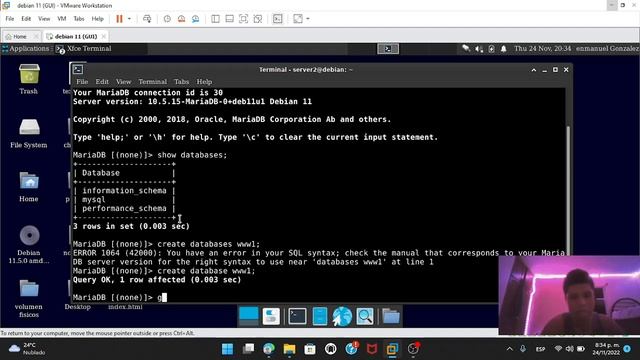Open snapshot manager
The width and height of the screenshot is (640, 360).
pos(196,19)
